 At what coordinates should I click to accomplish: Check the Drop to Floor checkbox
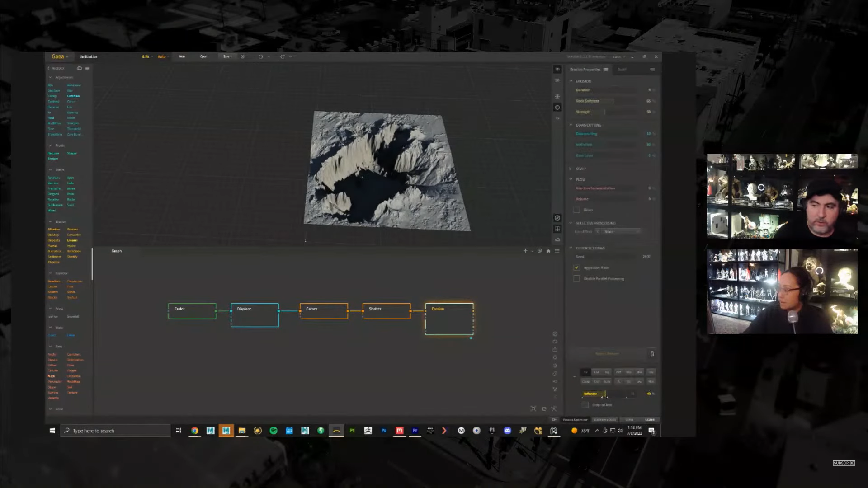point(585,405)
